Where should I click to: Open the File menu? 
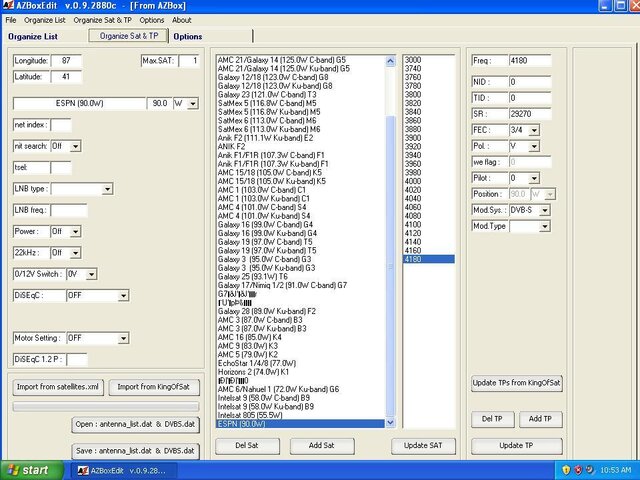tap(11, 20)
